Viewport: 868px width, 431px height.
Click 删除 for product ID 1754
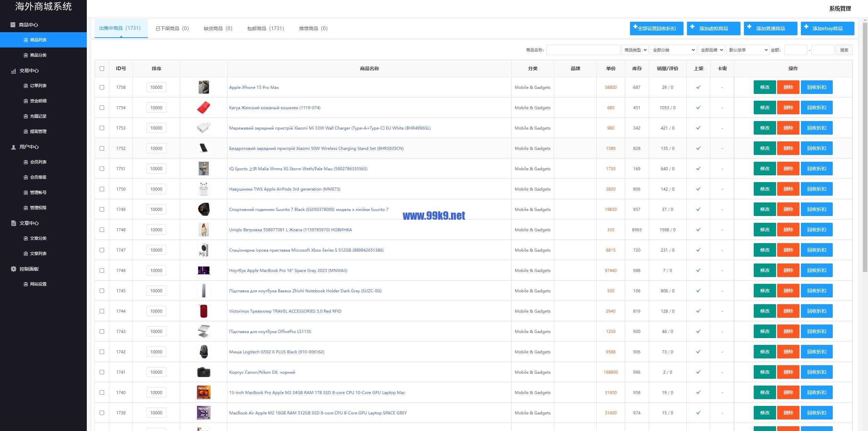[788, 107]
